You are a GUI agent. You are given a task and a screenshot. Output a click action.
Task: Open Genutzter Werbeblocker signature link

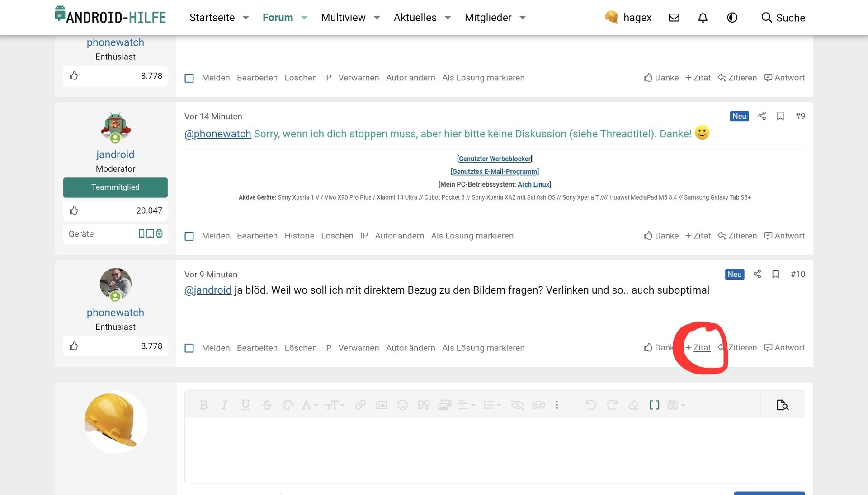[495, 159]
